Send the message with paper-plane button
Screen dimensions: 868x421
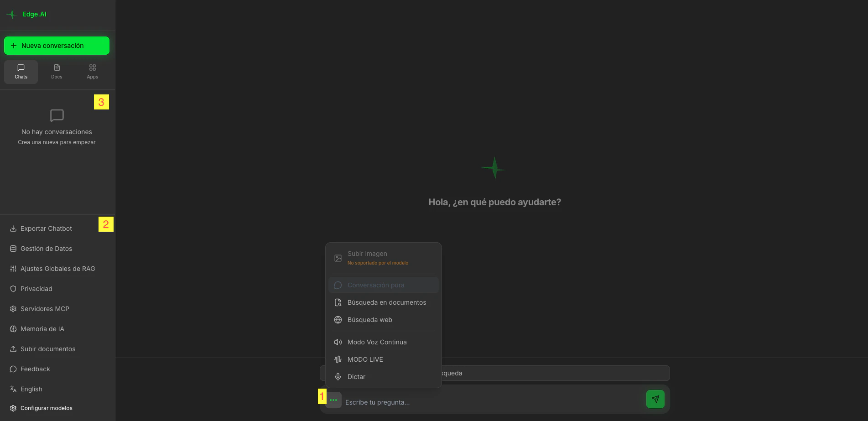[655, 399]
